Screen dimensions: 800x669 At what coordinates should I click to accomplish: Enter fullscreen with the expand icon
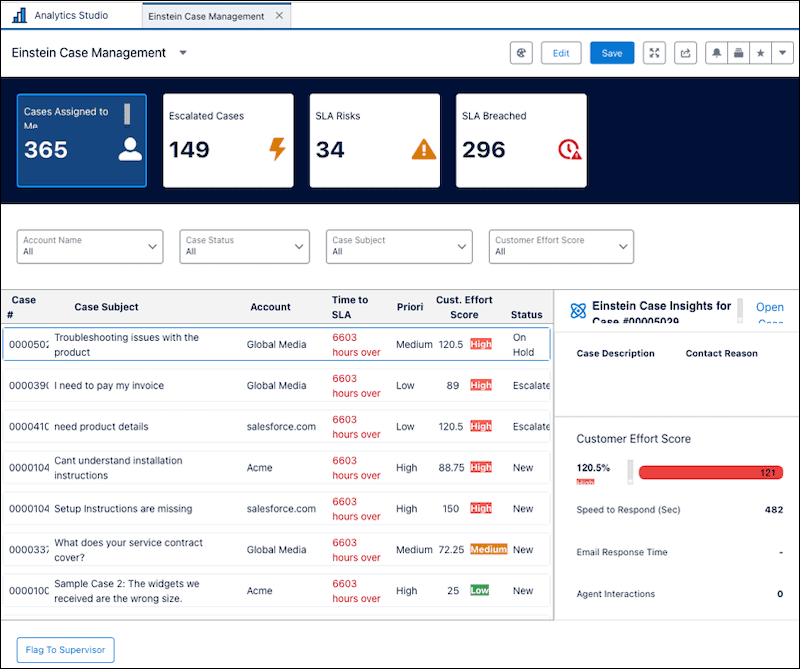(654, 53)
